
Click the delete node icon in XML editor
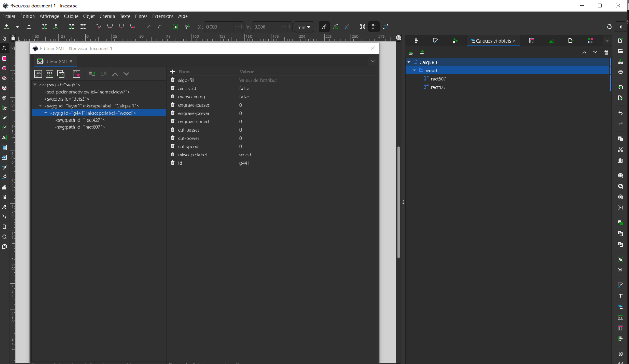click(x=77, y=74)
